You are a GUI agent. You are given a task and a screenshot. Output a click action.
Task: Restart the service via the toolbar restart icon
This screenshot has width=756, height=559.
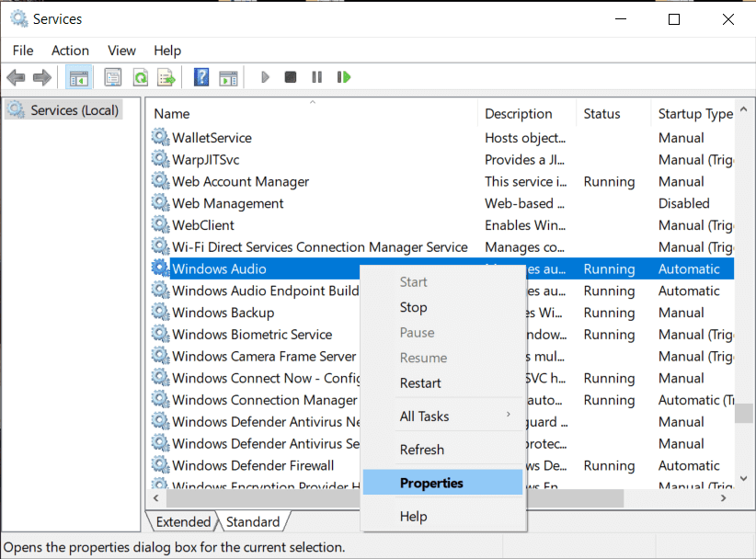(x=342, y=76)
